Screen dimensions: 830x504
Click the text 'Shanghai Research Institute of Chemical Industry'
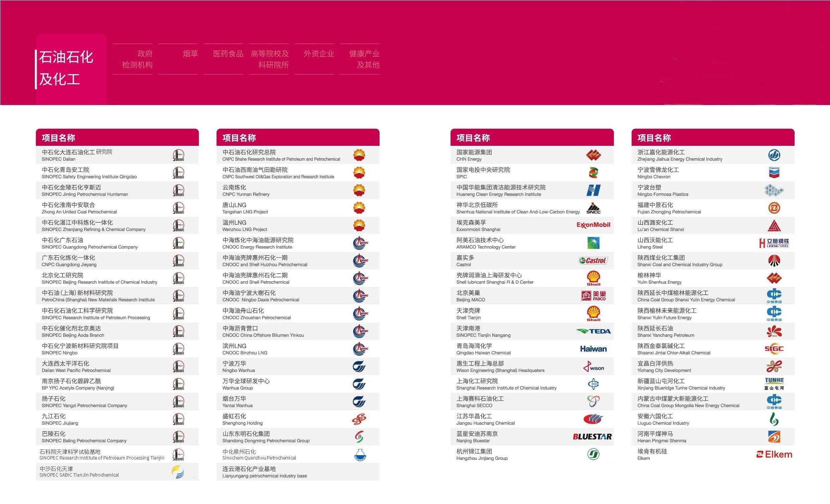506,388
